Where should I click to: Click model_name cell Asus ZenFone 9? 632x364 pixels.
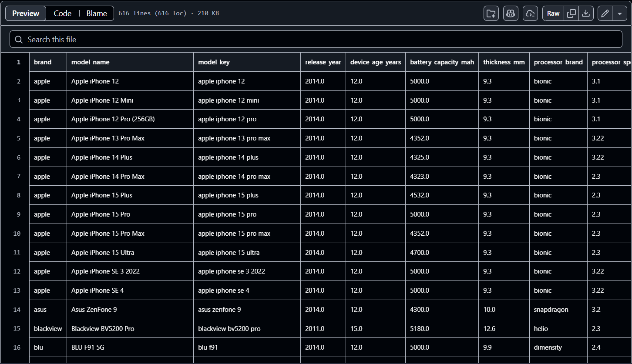click(130, 310)
